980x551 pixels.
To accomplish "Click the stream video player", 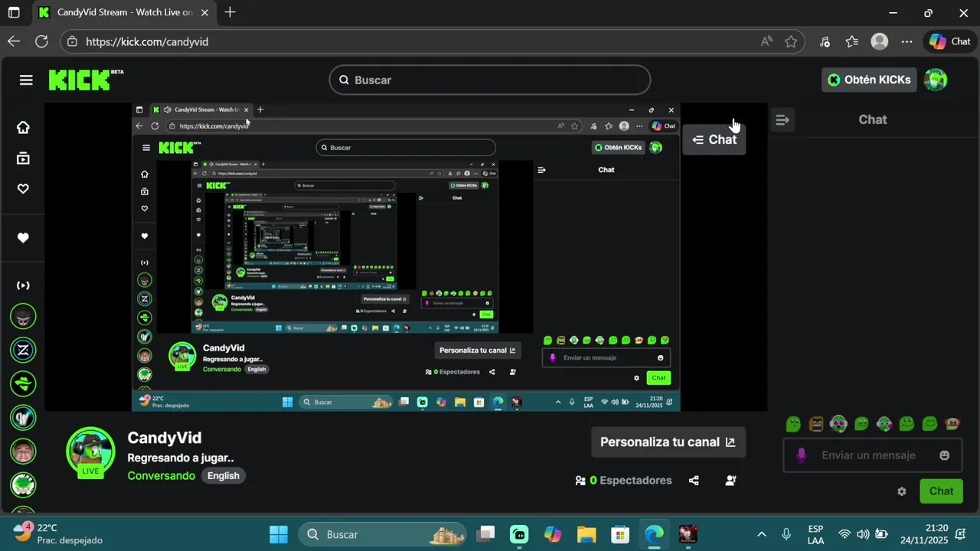I will click(406, 257).
